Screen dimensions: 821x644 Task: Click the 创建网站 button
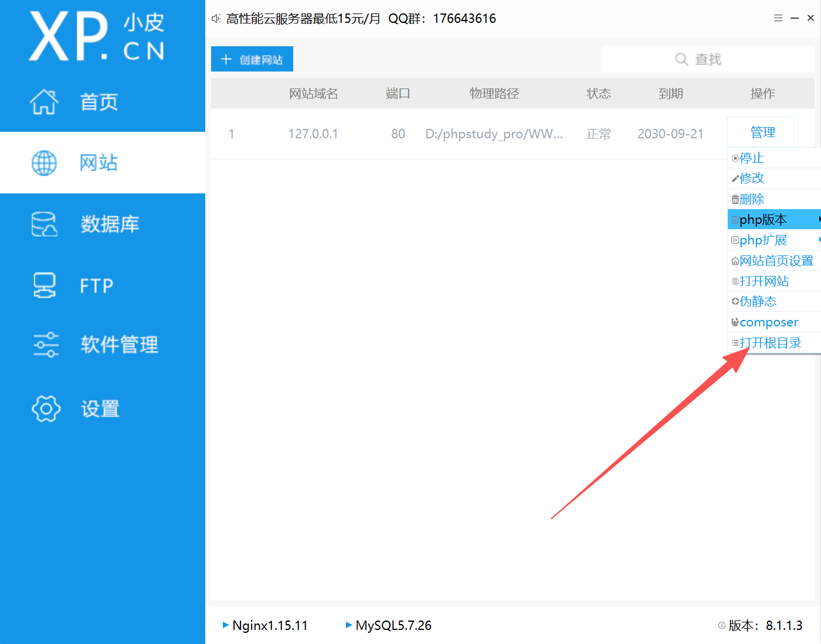pos(252,59)
